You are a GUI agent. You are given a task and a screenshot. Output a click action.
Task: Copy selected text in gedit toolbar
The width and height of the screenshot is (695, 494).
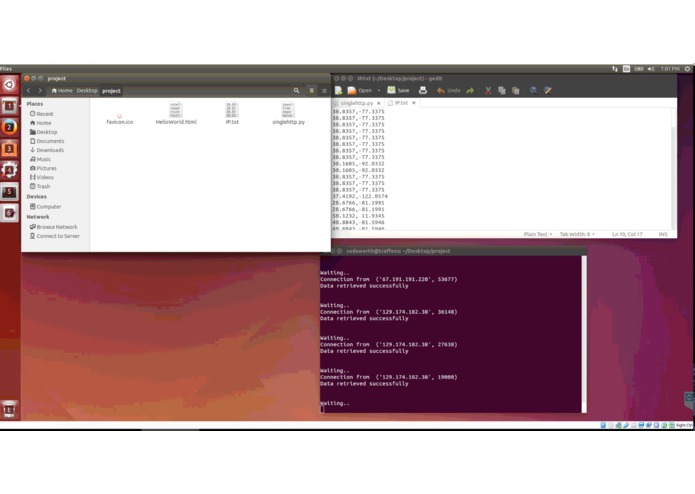[502, 90]
